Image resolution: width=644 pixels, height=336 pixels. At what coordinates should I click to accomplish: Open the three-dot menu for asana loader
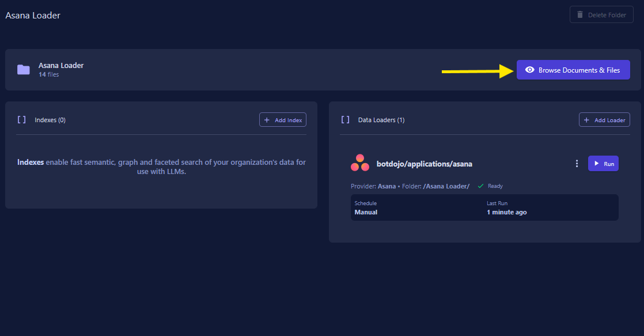577,164
